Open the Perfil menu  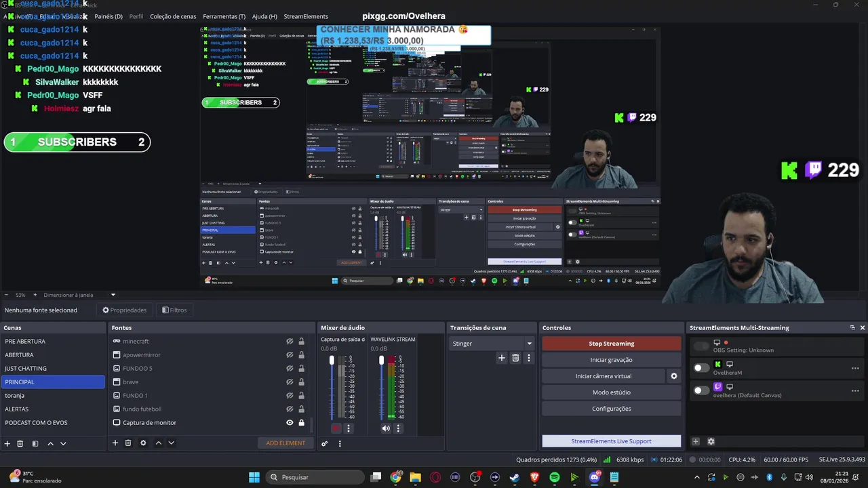pyautogui.click(x=136, y=16)
